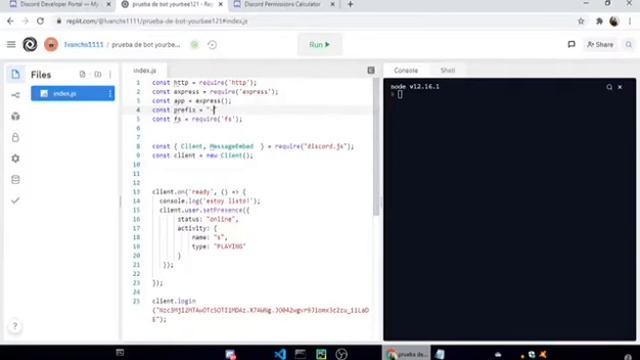The width and height of the screenshot is (640, 360).
Task: Search within the console using the magnifier icon
Action: tap(609, 87)
